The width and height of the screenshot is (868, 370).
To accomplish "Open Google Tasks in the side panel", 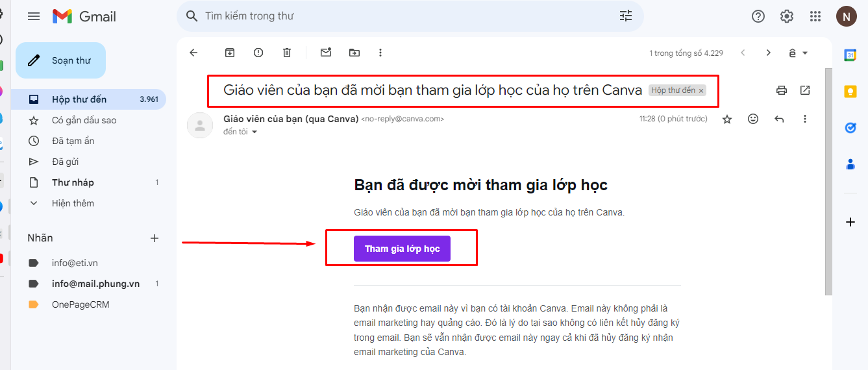I will (x=850, y=128).
